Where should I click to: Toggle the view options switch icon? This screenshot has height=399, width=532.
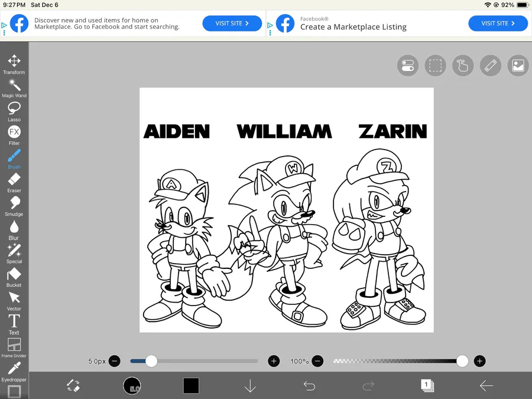pyautogui.click(x=407, y=66)
